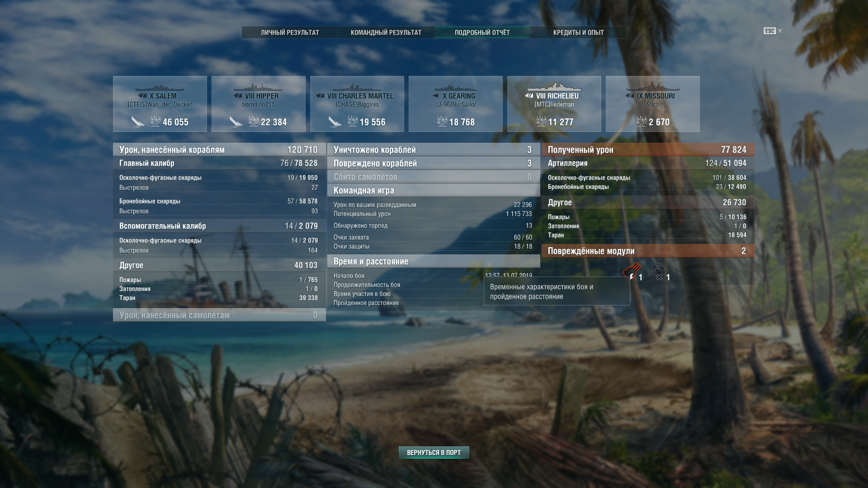Select the IX Missouri player card
The image size is (868, 488).
653,104
